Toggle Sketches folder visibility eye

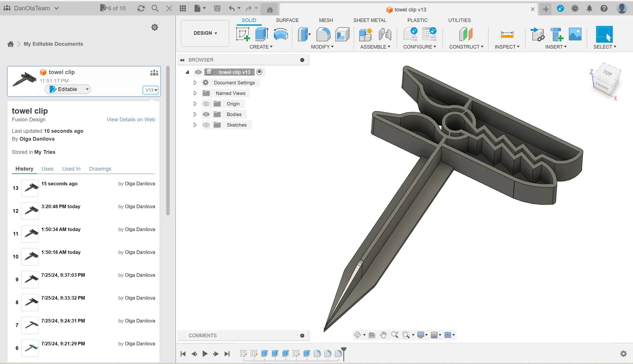tap(206, 125)
